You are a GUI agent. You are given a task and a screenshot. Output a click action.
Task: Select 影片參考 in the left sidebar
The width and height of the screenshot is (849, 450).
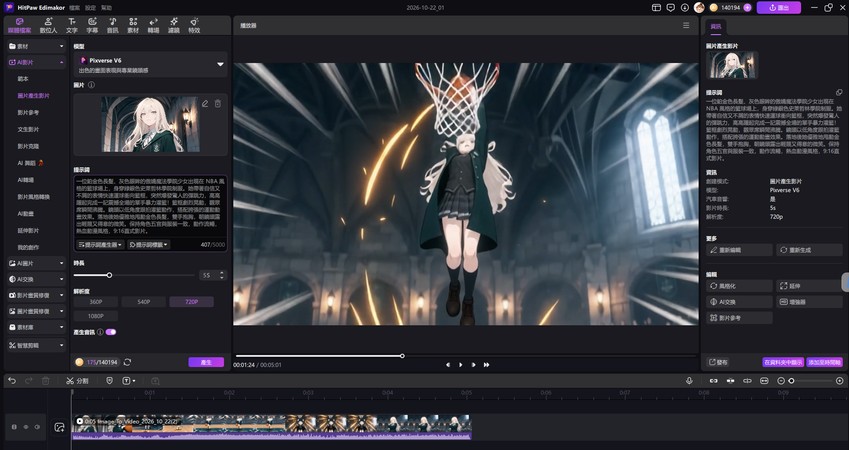(x=28, y=113)
